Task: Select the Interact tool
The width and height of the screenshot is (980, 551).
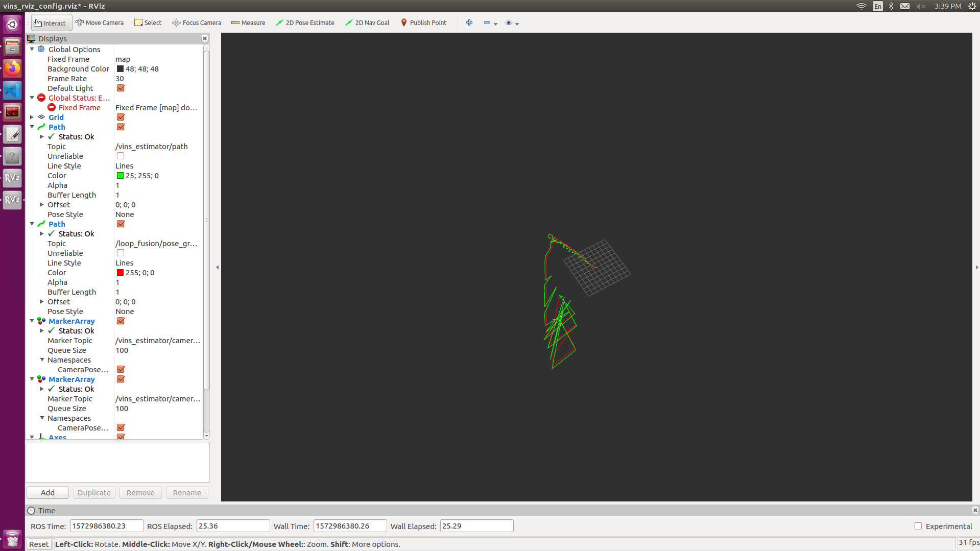Action: [x=51, y=22]
